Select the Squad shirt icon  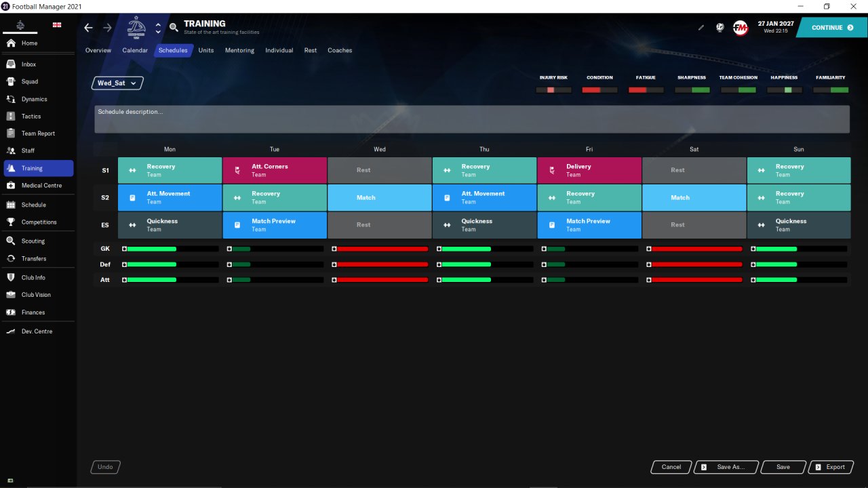[x=11, y=81]
